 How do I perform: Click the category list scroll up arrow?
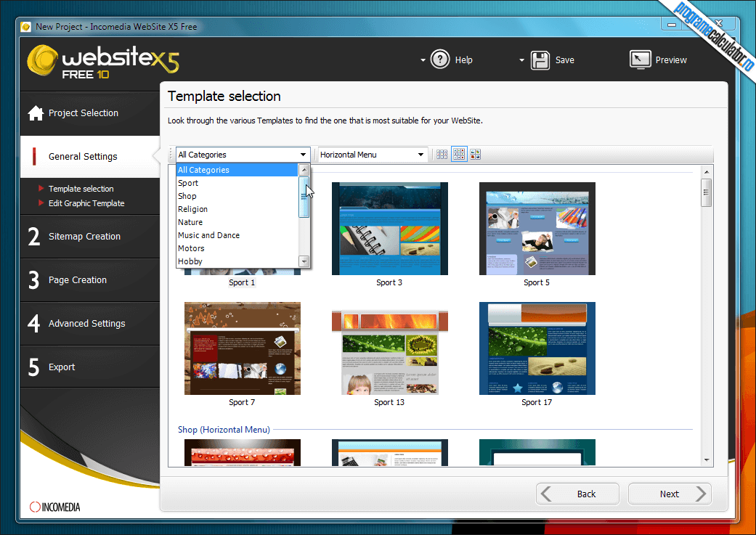point(304,170)
